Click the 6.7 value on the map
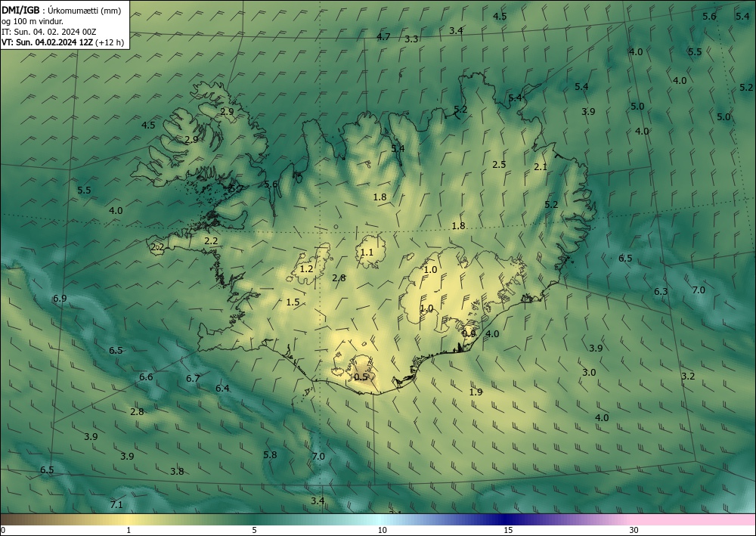The width and height of the screenshot is (756, 536). [x=193, y=379]
